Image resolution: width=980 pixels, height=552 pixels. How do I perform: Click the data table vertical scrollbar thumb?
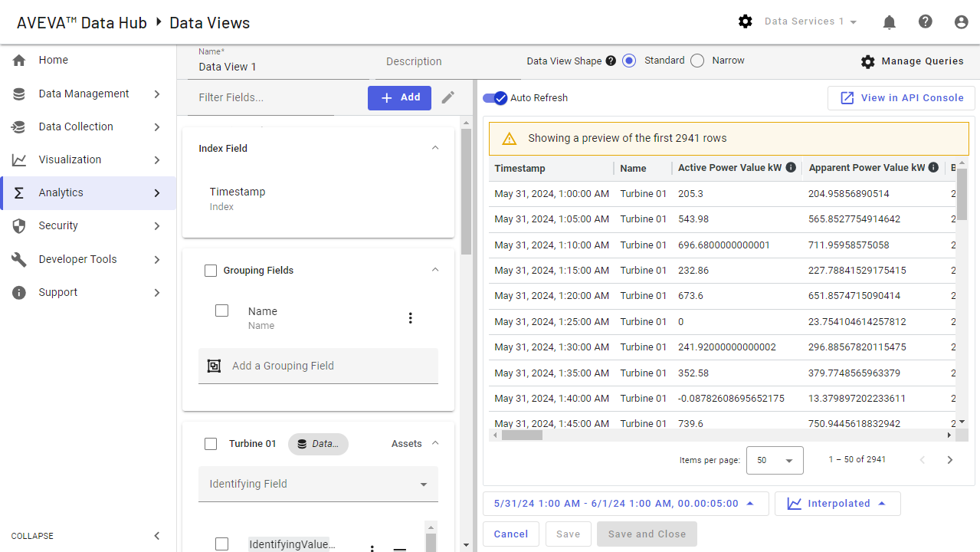click(x=962, y=194)
